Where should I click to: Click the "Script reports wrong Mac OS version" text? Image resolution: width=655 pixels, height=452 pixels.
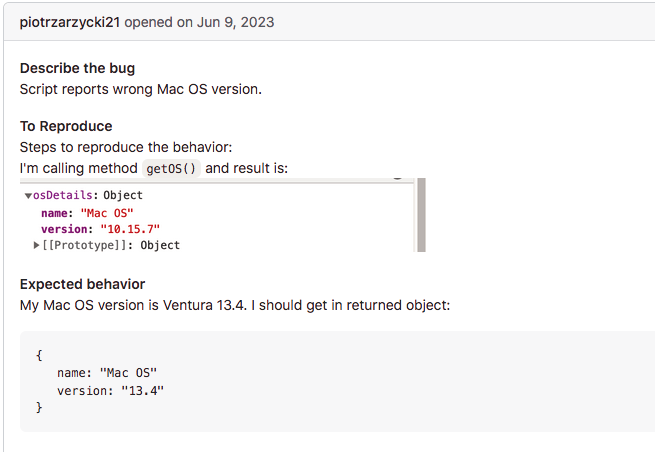pyautogui.click(x=141, y=89)
